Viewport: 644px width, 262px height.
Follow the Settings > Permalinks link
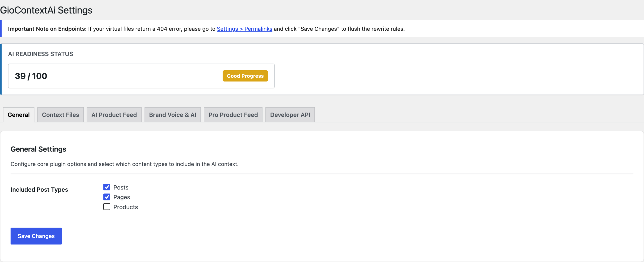coord(245,29)
